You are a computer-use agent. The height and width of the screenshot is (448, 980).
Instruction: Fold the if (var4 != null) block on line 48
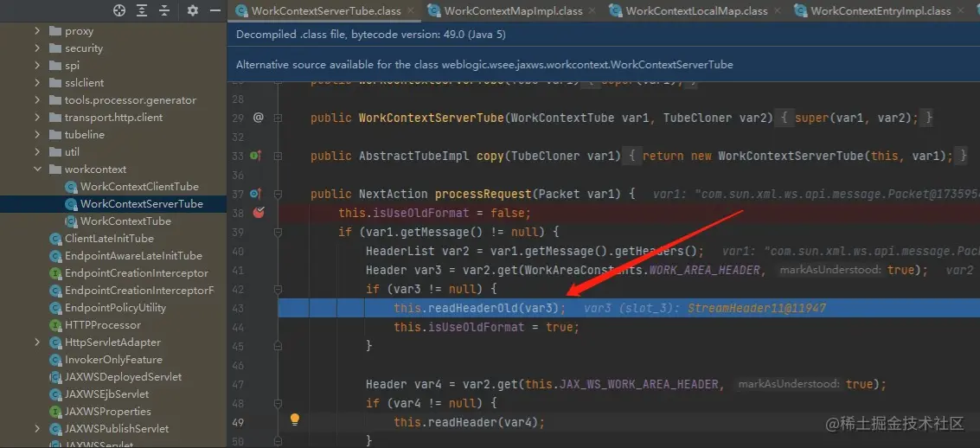pyautogui.click(x=279, y=403)
